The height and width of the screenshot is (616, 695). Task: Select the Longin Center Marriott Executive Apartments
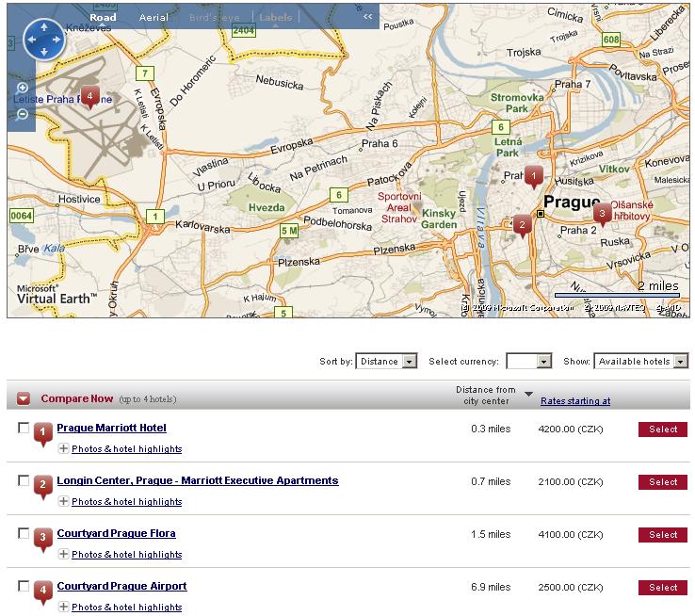tap(662, 482)
